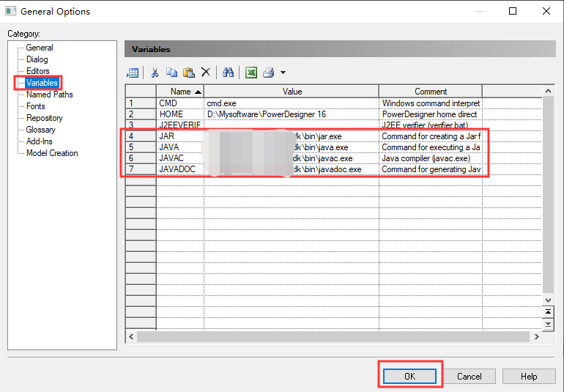Click the Cut scissors icon

coord(155,73)
